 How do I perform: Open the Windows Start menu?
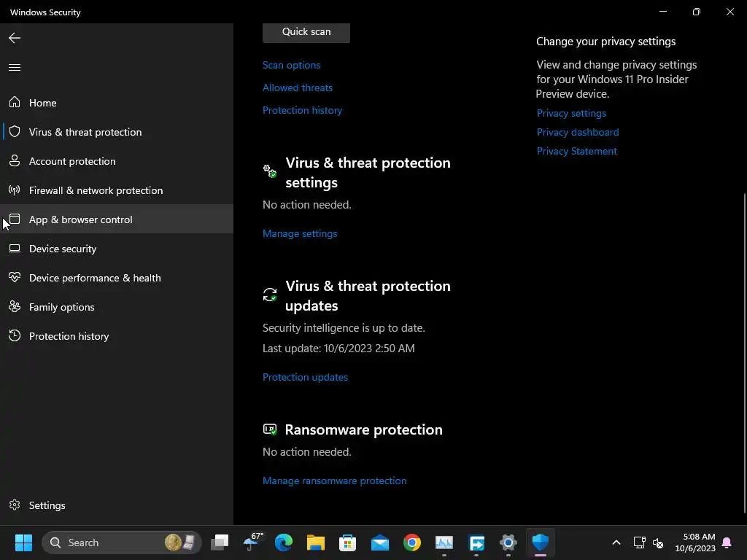[23, 542]
